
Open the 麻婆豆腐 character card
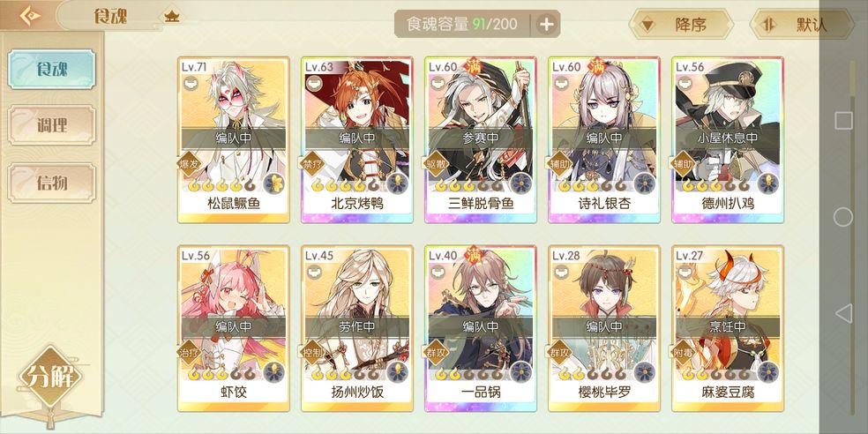(x=728, y=329)
